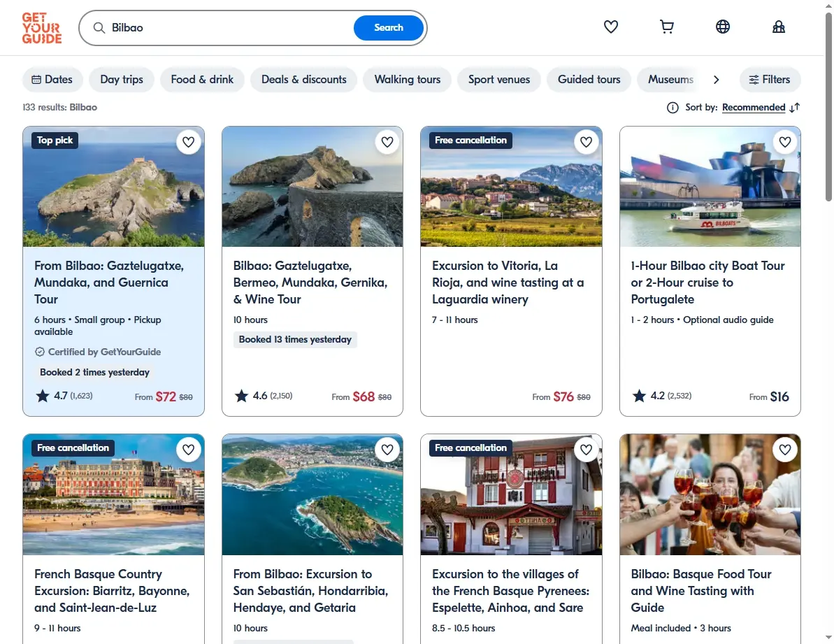The height and width of the screenshot is (644, 834).
Task: Favorite the San Sebastián, Hondarribia excursion
Action: (x=387, y=450)
